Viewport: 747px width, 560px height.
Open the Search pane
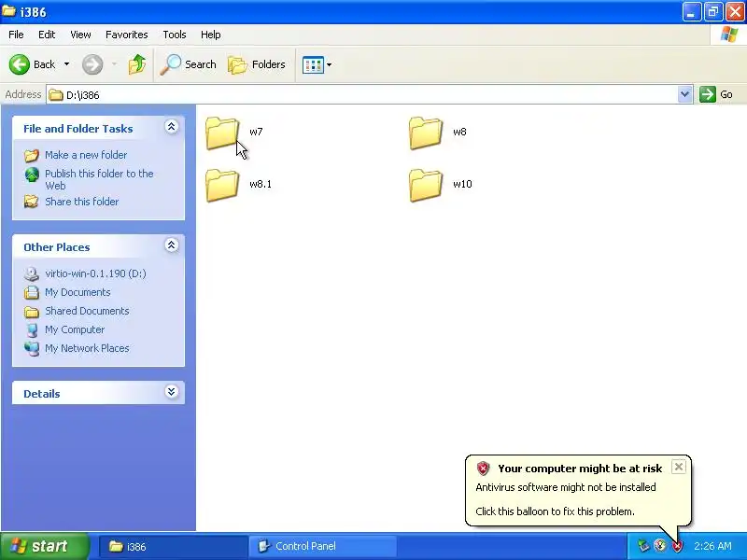(x=189, y=64)
